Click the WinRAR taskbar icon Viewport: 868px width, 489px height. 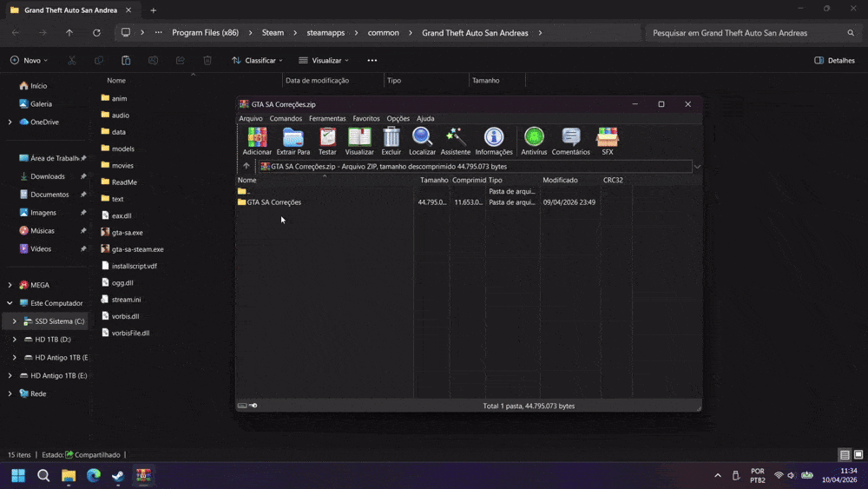click(x=143, y=476)
